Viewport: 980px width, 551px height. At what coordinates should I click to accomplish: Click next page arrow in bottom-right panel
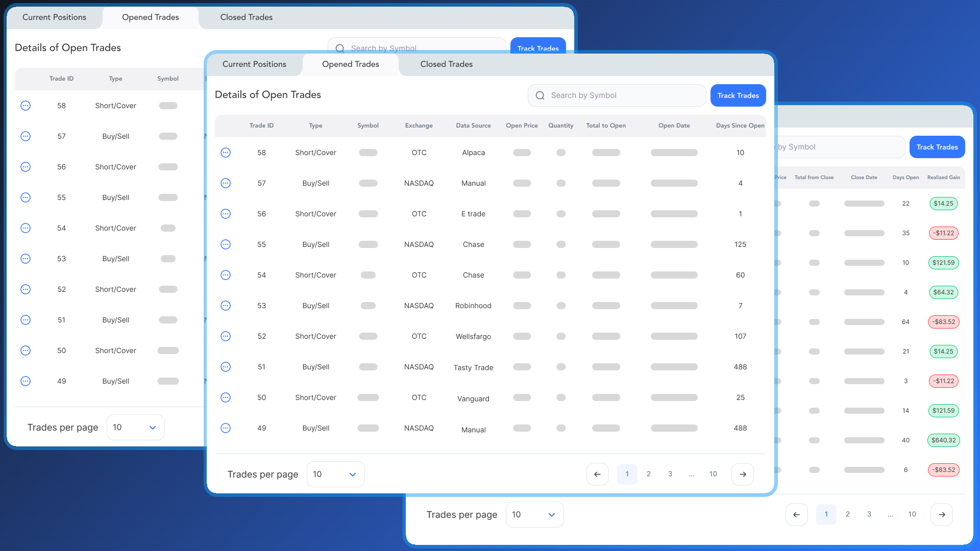click(942, 514)
